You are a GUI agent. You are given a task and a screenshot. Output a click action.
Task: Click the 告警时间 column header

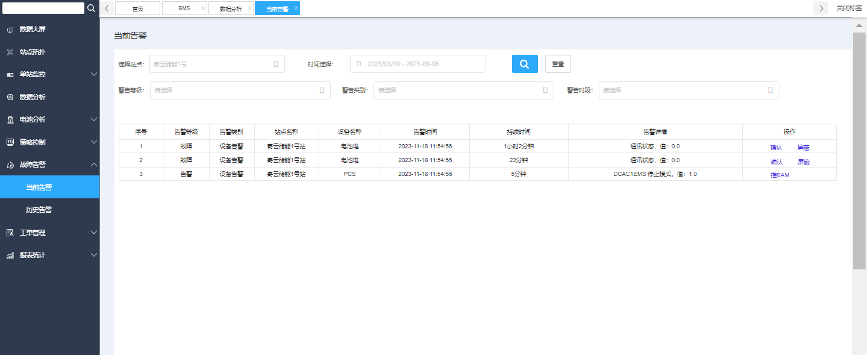(x=425, y=131)
